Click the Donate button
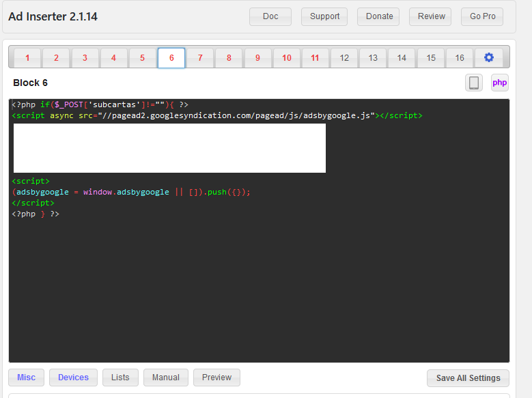 [378, 16]
